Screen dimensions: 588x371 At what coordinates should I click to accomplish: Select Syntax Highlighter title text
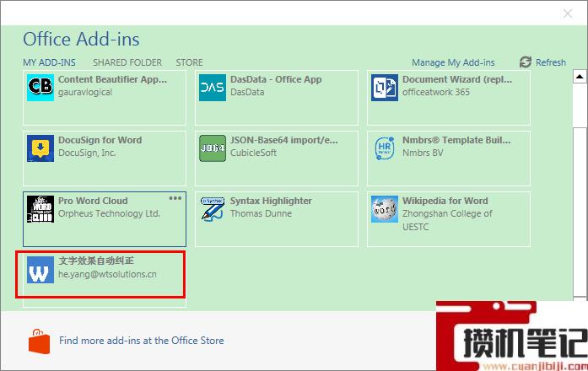coord(271,201)
